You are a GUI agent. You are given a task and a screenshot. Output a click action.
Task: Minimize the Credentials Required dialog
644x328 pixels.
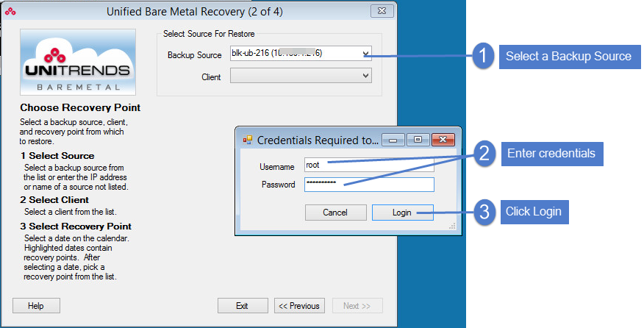point(393,140)
